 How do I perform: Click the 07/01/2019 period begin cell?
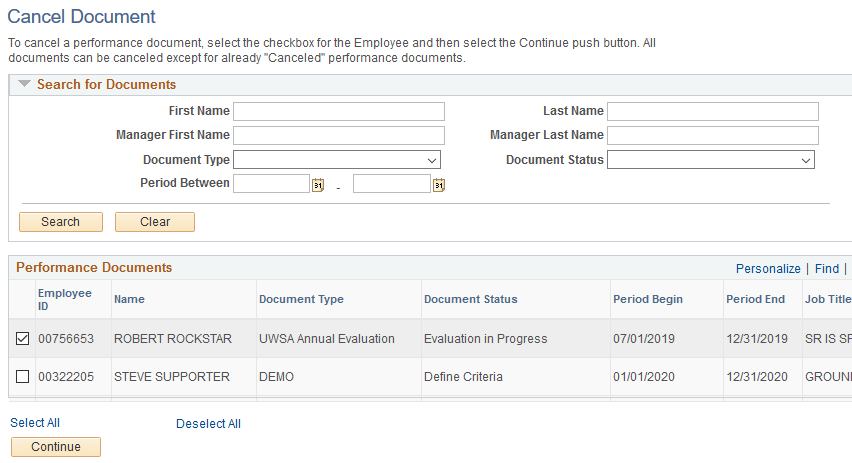[x=644, y=339]
